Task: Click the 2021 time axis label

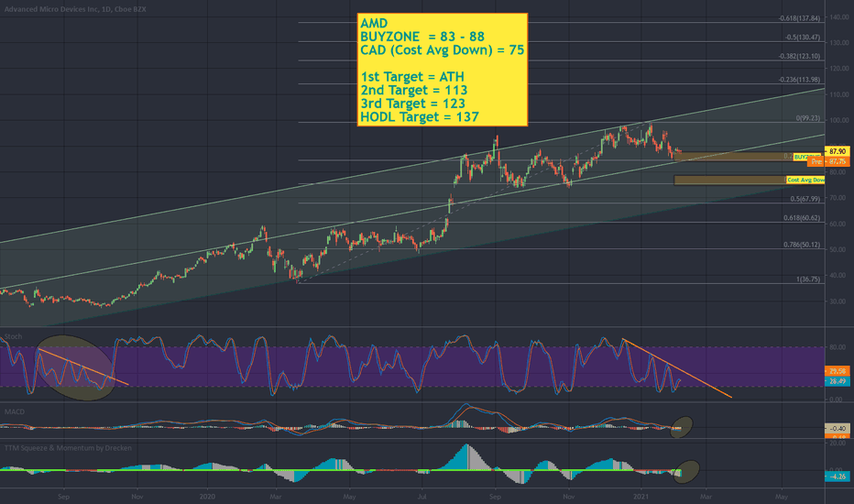Action: click(x=641, y=497)
